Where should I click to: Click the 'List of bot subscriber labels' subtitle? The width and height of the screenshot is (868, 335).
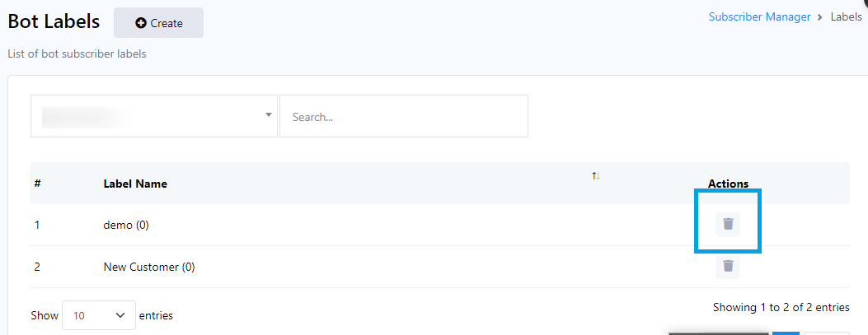click(77, 54)
